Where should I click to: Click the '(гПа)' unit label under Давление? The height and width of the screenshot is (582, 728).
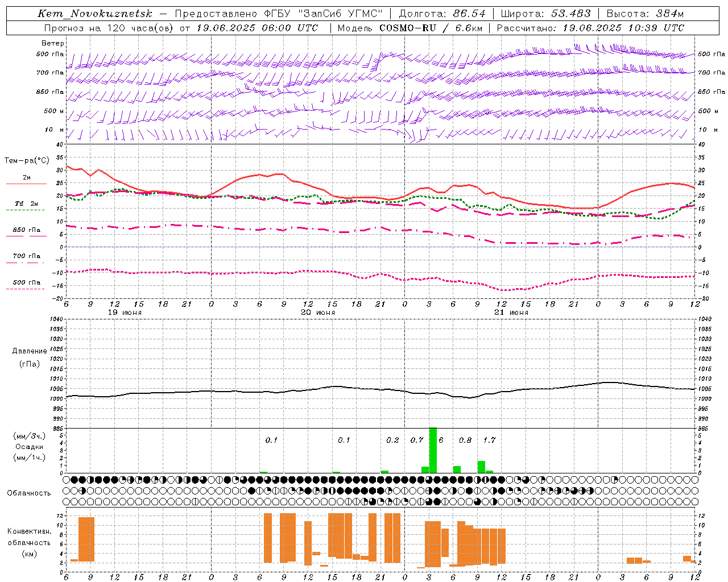(30, 364)
